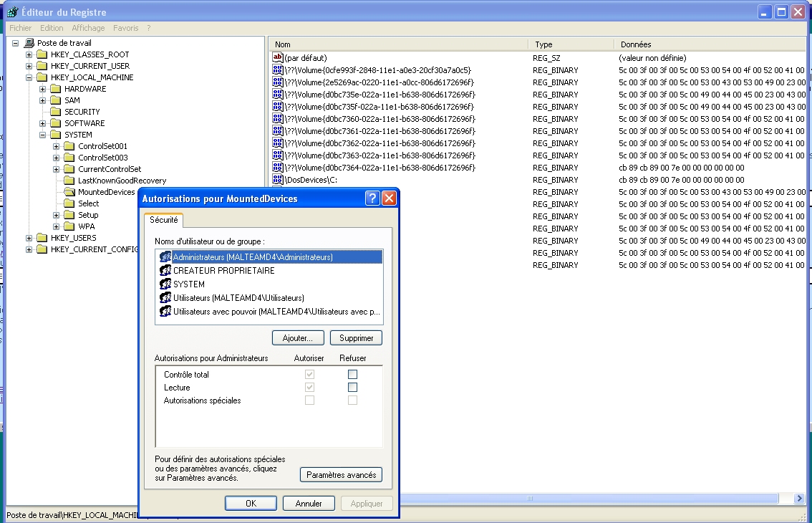Viewport: 812px width, 523px height.
Task: Click the Ajouter... button
Action: (298, 337)
